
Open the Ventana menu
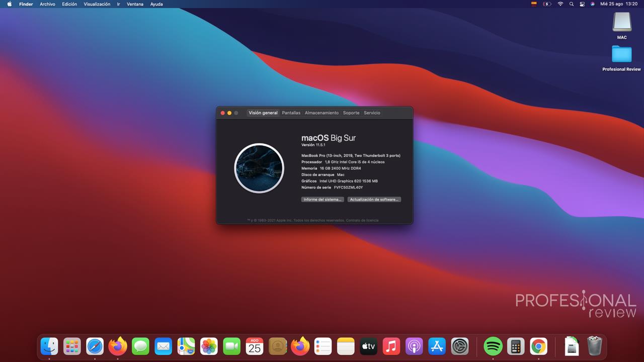135,4
